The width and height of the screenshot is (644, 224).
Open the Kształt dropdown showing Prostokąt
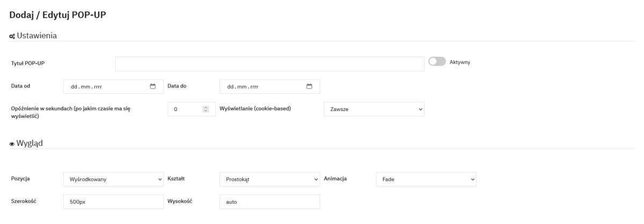tap(269, 179)
